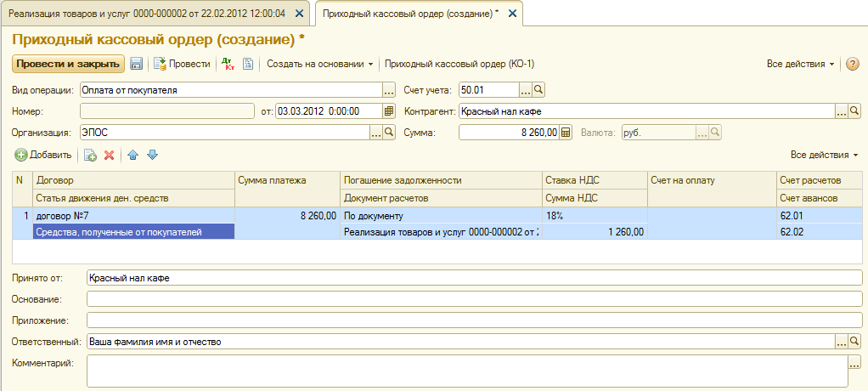Open table's Все действия menu

824,155
